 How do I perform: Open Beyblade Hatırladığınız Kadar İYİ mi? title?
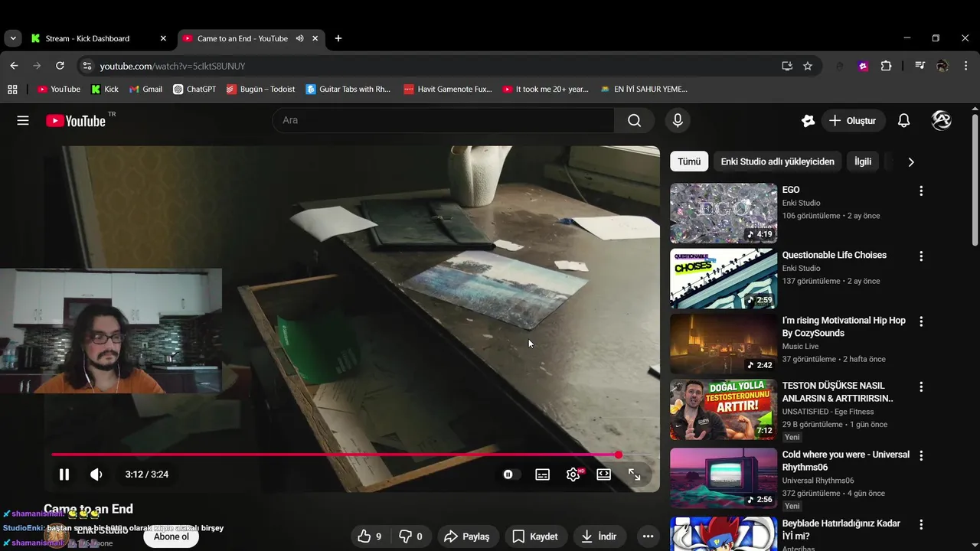(841, 530)
